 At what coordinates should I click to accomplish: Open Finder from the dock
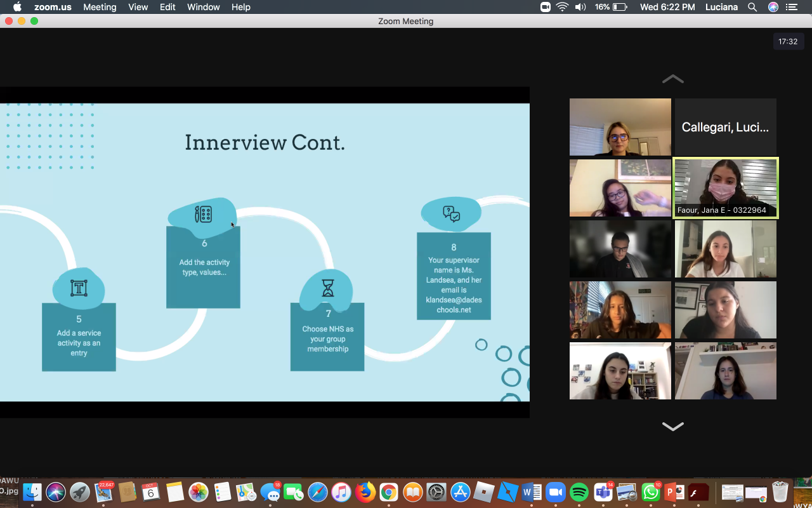click(32, 492)
